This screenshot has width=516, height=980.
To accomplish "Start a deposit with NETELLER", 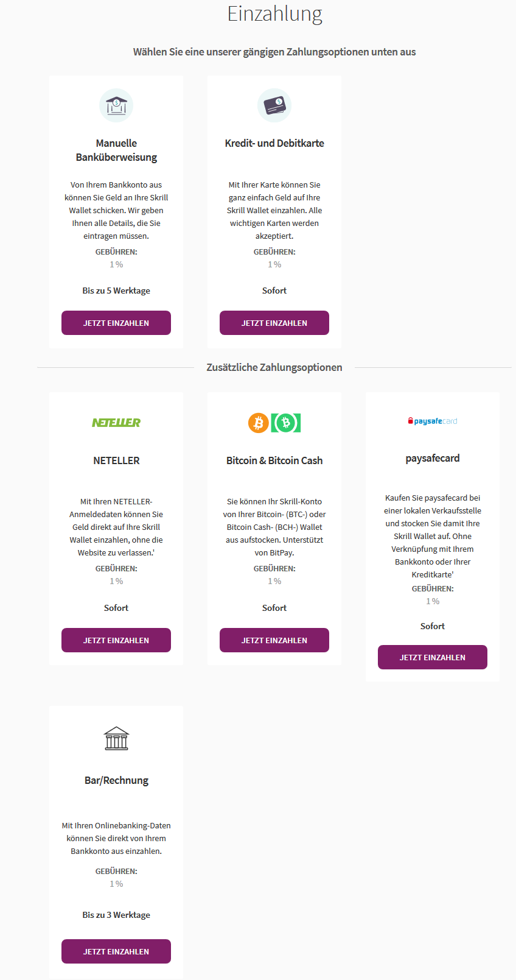I will point(116,640).
